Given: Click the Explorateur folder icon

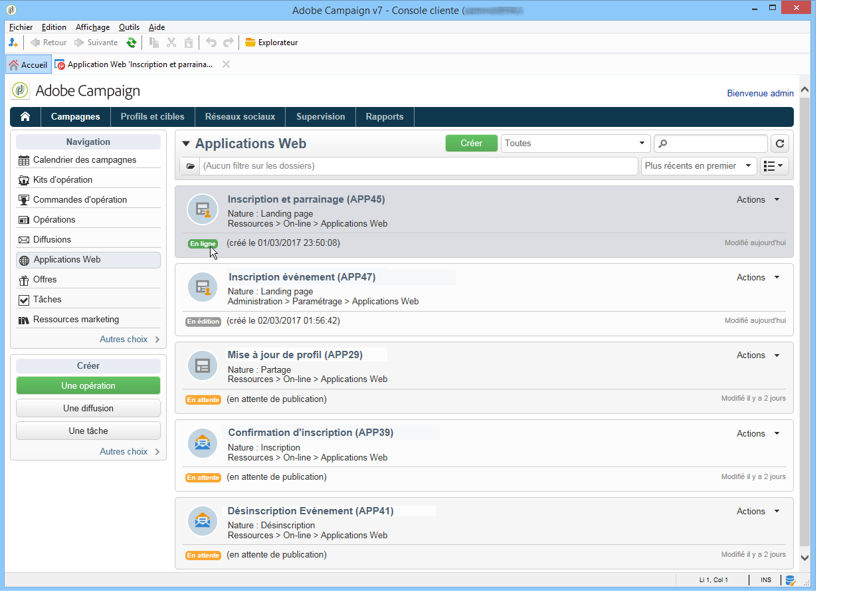Looking at the screenshot, I should tap(250, 43).
